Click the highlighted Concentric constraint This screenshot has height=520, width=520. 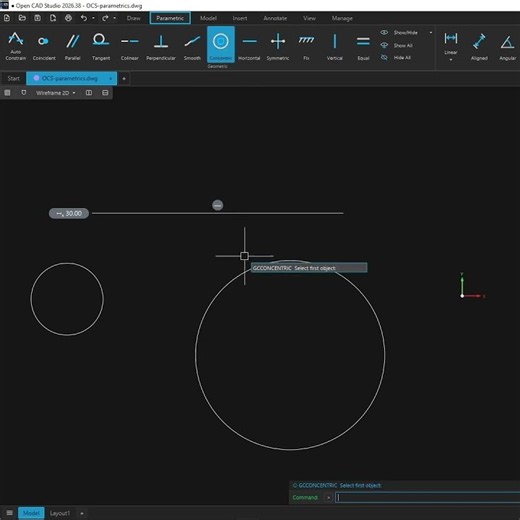[221, 45]
